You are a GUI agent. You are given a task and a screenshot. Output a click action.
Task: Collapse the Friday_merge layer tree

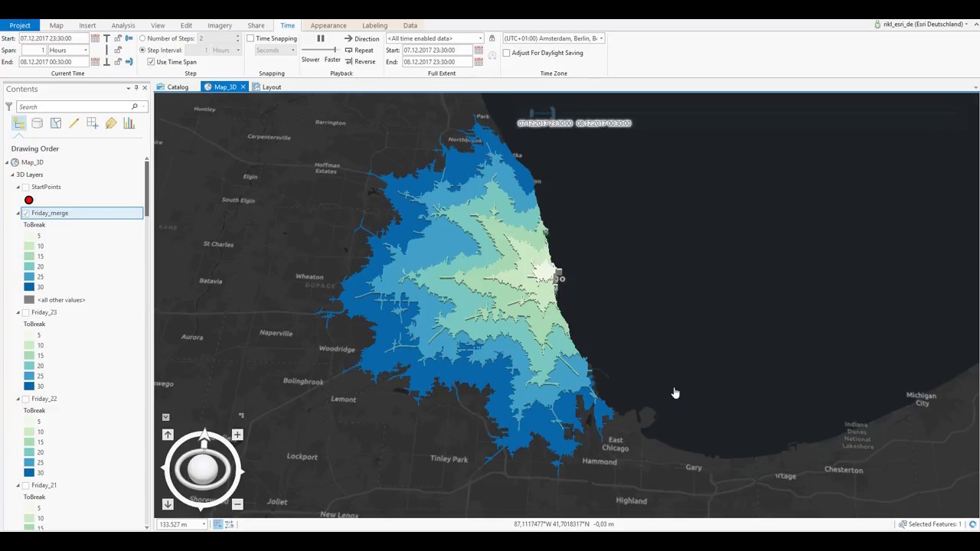click(18, 213)
